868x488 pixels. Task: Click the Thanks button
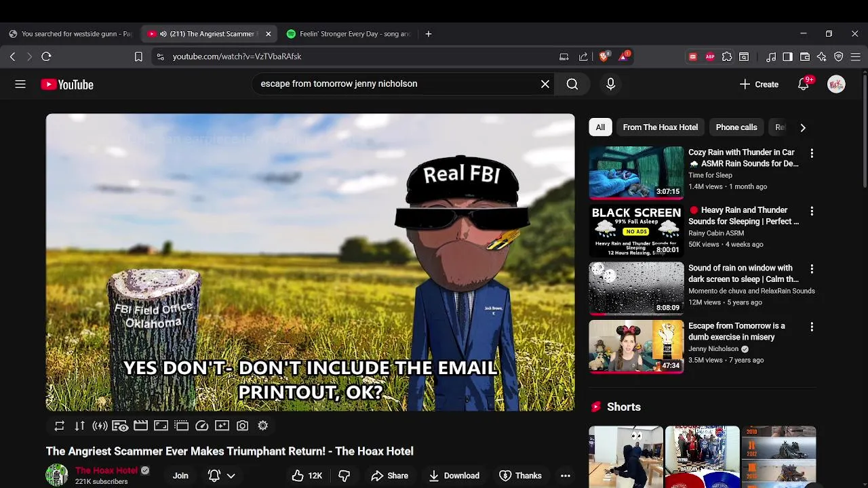coord(521,476)
